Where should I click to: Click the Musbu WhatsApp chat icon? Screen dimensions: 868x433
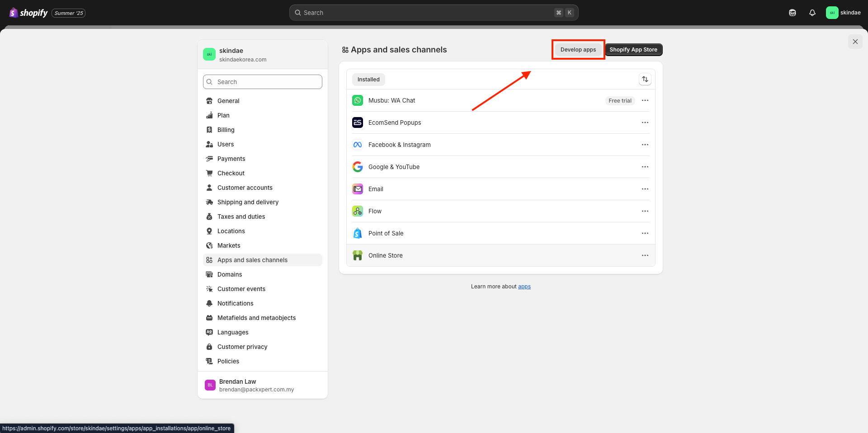pyautogui.click(x=358, y=100)
